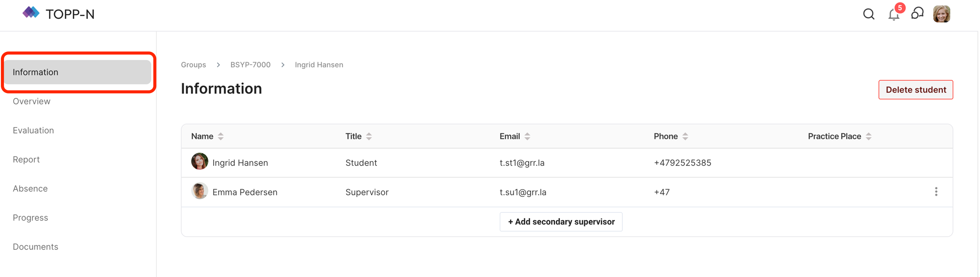Screen dimensions: 980x277
Task: Open the support headset chat icon
Action: click(917, 14)
